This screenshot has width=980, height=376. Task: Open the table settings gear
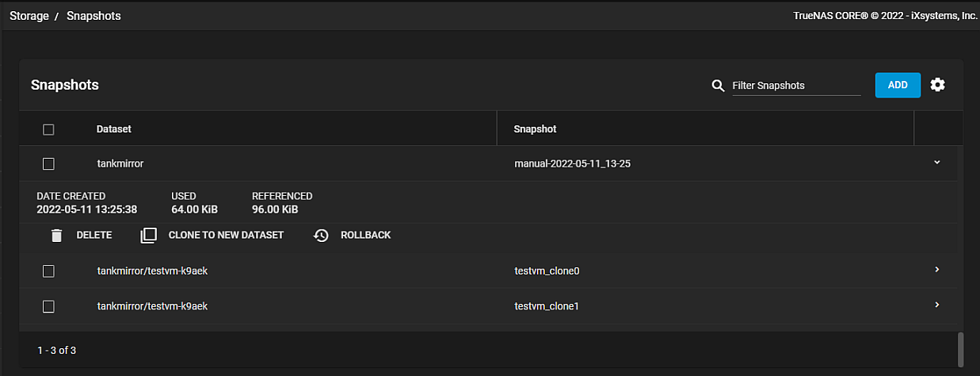938,85
